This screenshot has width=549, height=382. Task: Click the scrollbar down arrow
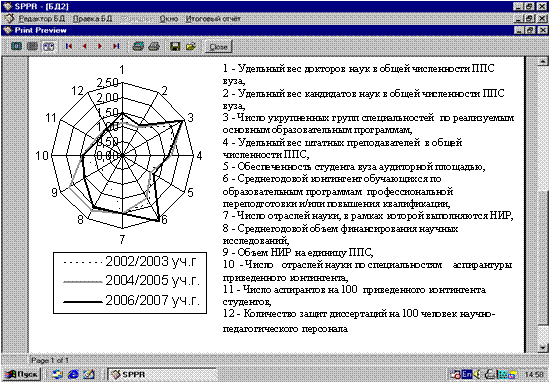pos(543,347)
